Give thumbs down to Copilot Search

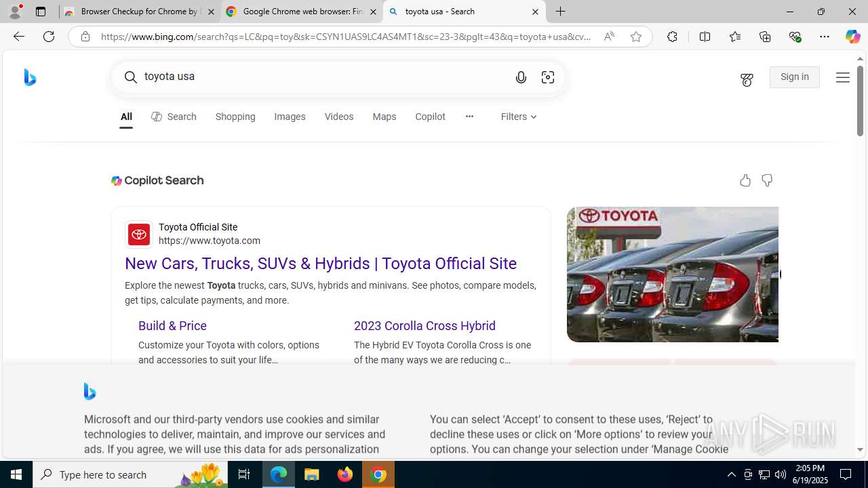(767, 180)
